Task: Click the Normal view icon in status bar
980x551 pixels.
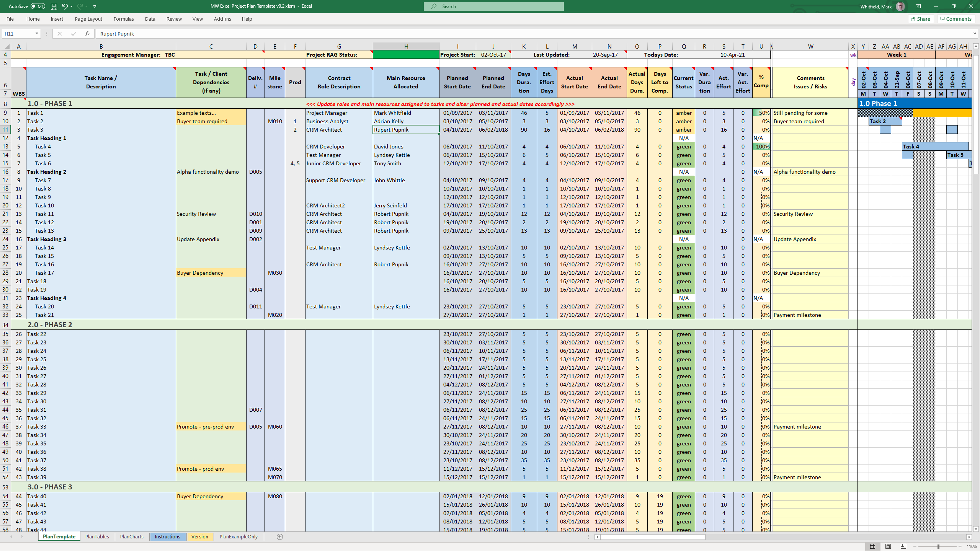Action: click(872, 546)
